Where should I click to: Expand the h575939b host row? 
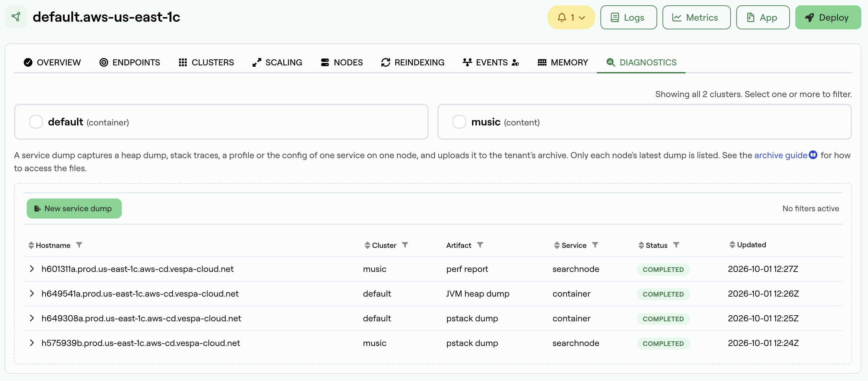32,343
